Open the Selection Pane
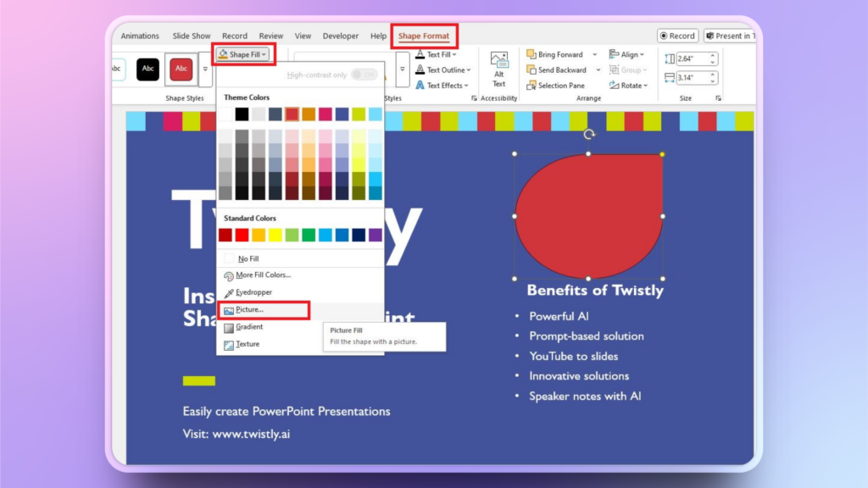 560,86
